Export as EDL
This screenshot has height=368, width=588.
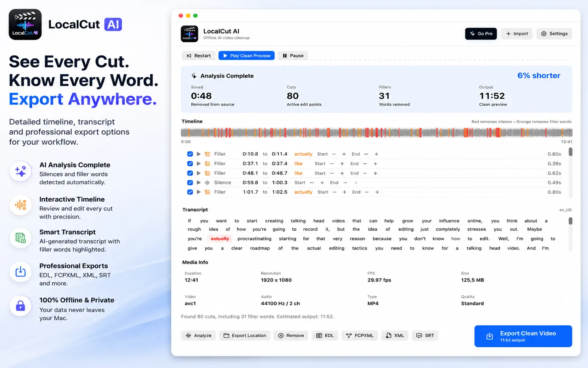pyautogui.click(x=325, y=336)
